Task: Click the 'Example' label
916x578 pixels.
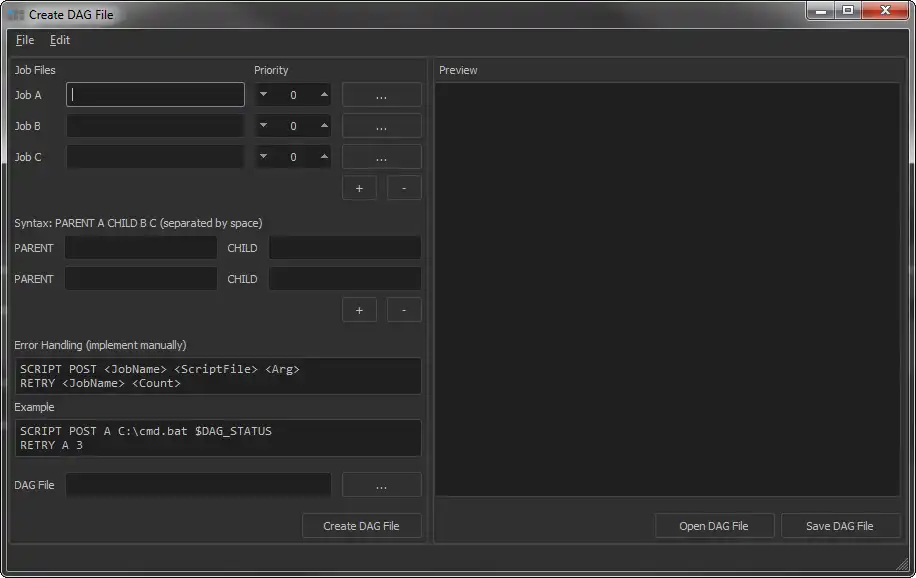Action: coord(34,407)
